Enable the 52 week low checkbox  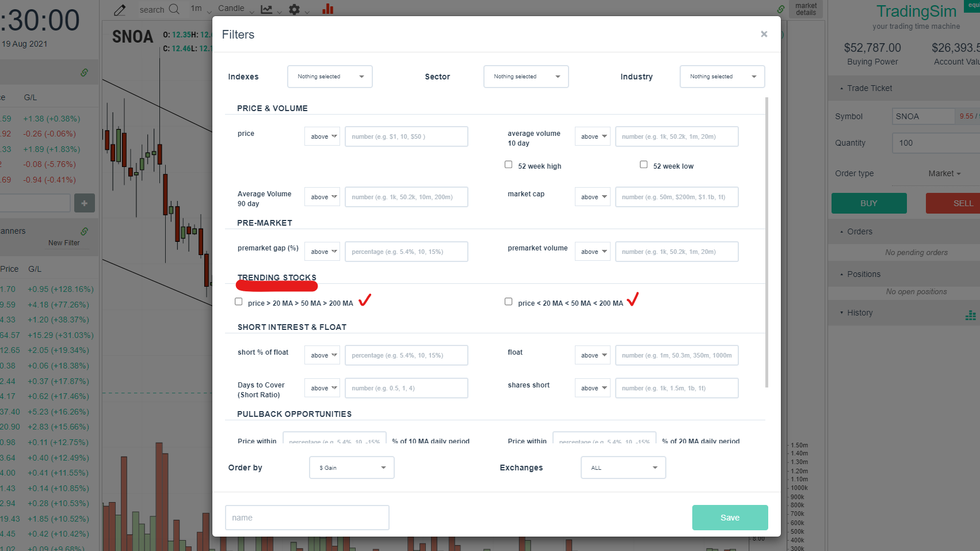644,165
